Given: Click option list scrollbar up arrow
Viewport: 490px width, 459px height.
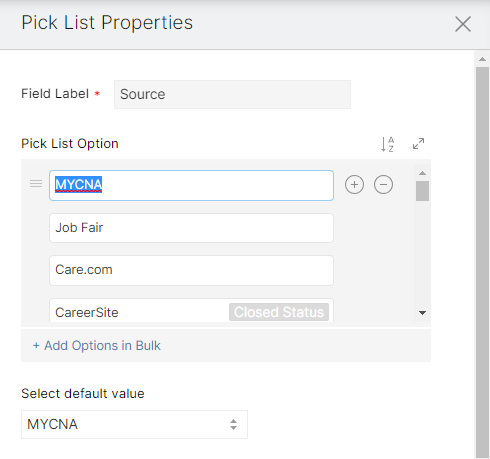Looking at the screenshot, I should 422,173.
